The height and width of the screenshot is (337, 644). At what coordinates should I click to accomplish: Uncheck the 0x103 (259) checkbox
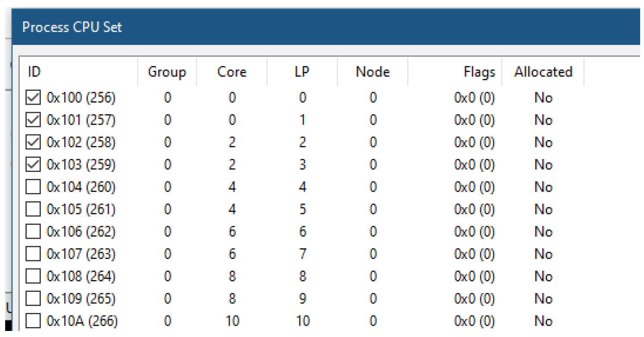[x=33, y=165]
